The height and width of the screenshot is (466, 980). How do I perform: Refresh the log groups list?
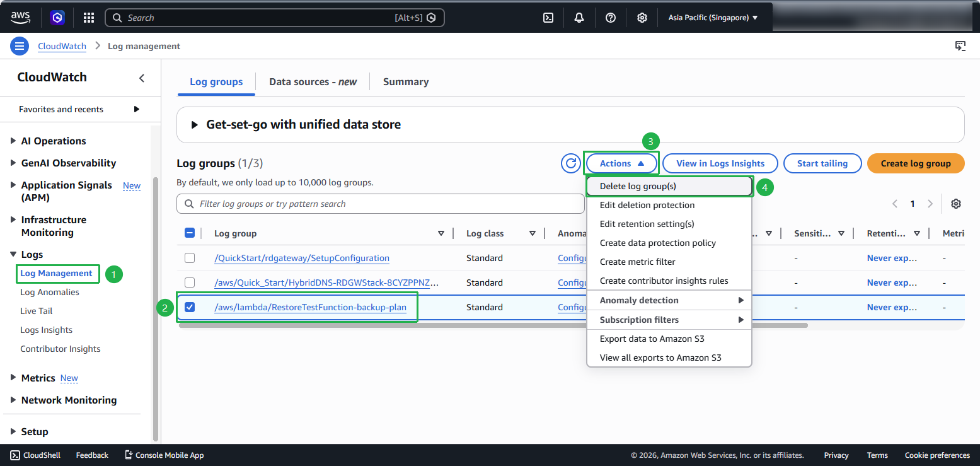tap(571, 163)
